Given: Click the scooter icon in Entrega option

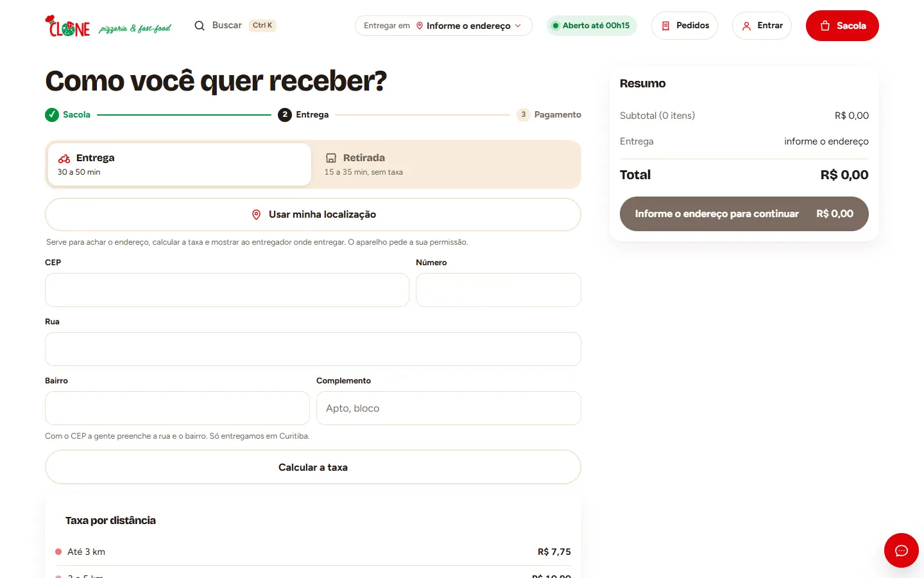Looking at the screenshot, I should pos(64,159).
